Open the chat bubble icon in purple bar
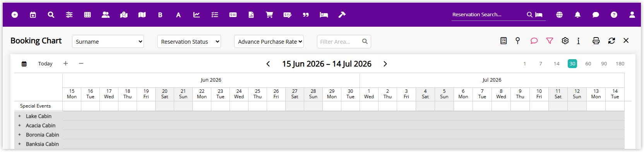This screenshot has height=152, width=644. [x=596, y=15]
